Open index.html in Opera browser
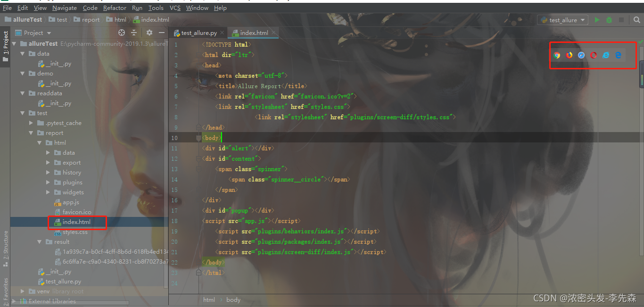 click(x=594, y=55)
